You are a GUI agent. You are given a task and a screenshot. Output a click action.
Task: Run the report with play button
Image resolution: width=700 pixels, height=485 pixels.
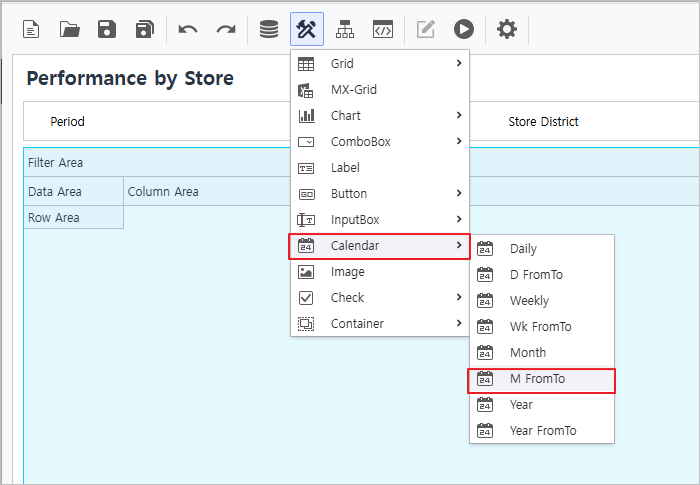click(463, 29)
